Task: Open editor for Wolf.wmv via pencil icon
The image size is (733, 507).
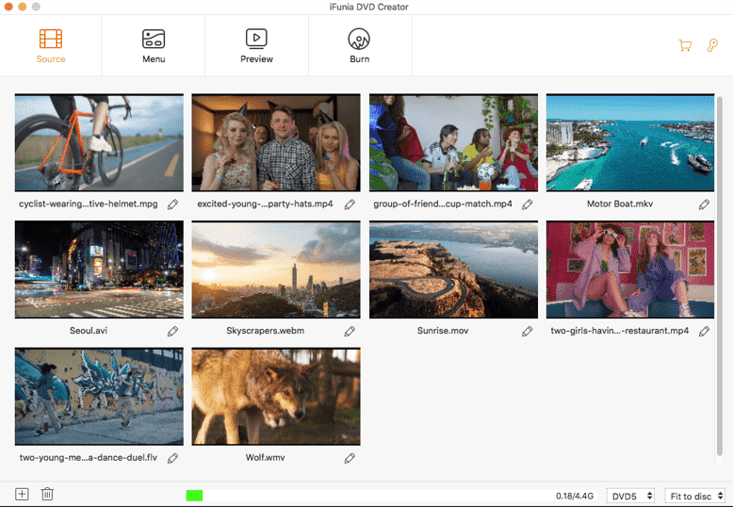Action: tap(350, 458)
